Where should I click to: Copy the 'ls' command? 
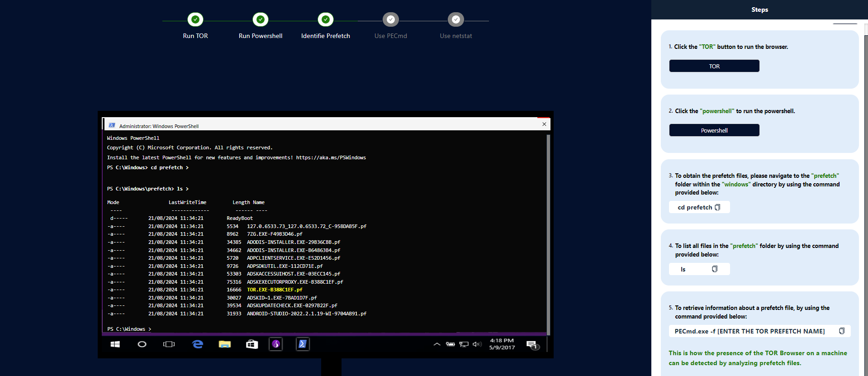(715, 269)
